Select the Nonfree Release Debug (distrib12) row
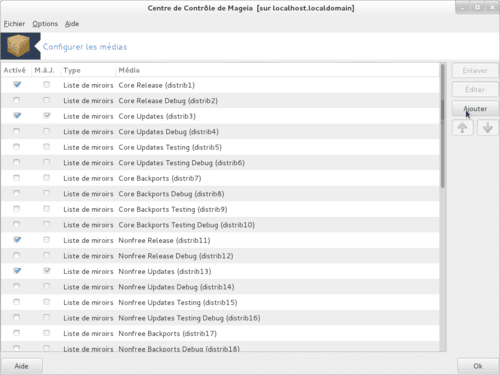This screenshot has width=500, height=375. (x=220, y=256)
